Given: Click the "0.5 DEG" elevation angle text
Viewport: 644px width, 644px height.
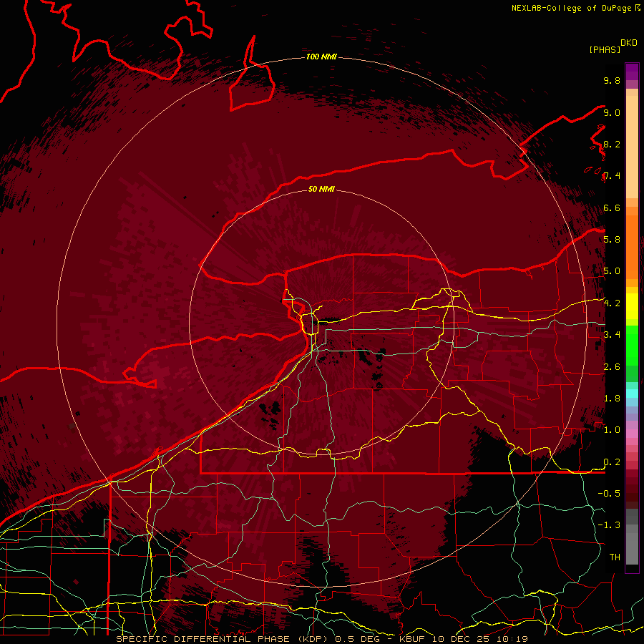Looking at the screenshot, I should pos(357,639).
